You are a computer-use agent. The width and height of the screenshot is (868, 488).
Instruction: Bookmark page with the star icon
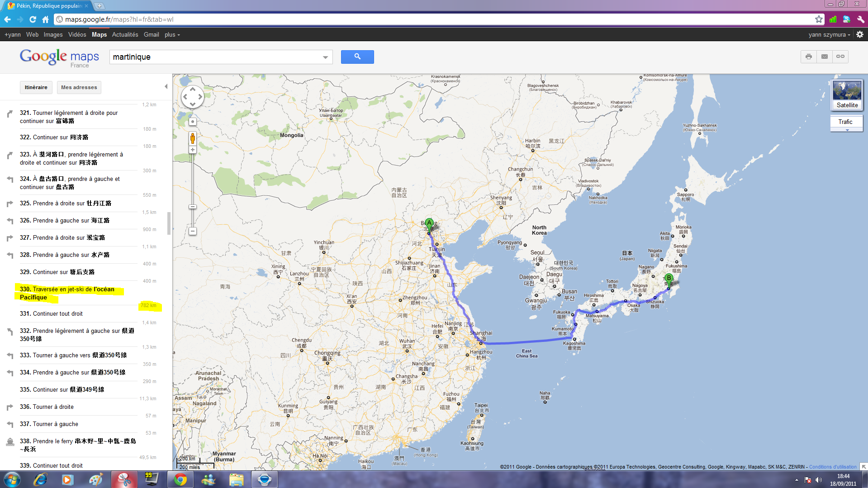(x=819, y=19)
